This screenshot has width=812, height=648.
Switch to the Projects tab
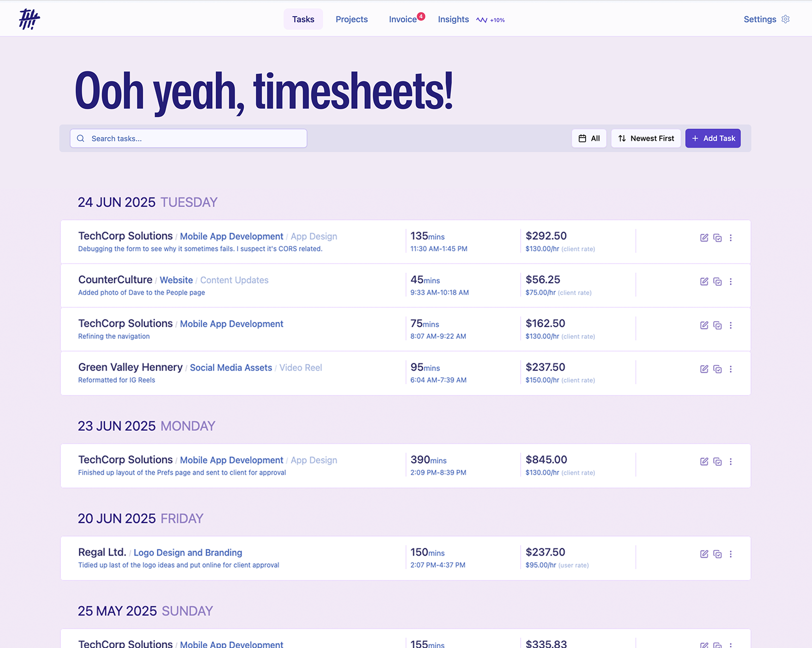[x=351, y=19]
